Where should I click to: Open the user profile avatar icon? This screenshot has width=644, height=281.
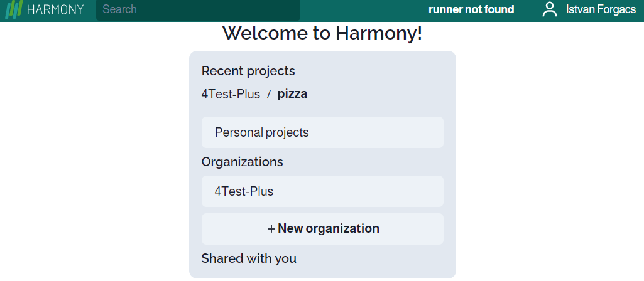coord(550,9)
